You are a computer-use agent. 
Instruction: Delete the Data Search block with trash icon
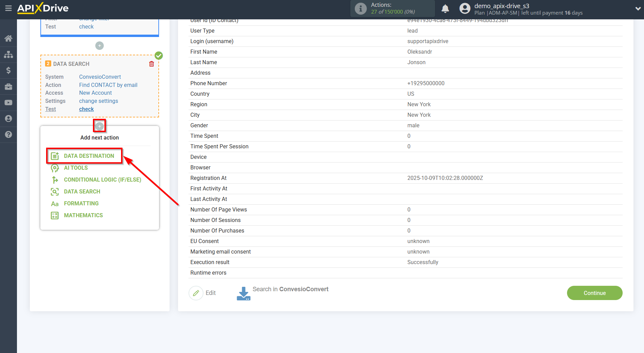[x=152, y=64]
